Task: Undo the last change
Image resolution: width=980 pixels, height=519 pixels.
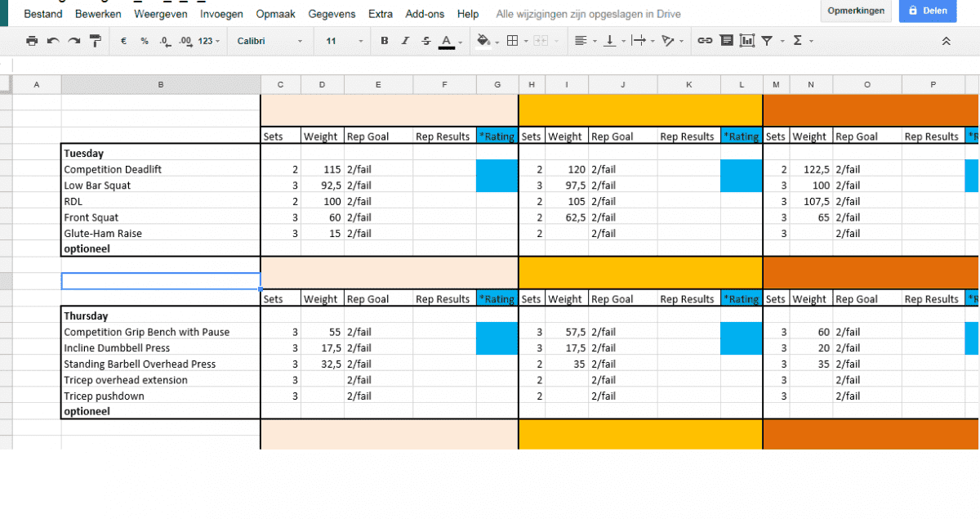Action: pyautogui.click(x=51, y=40)
